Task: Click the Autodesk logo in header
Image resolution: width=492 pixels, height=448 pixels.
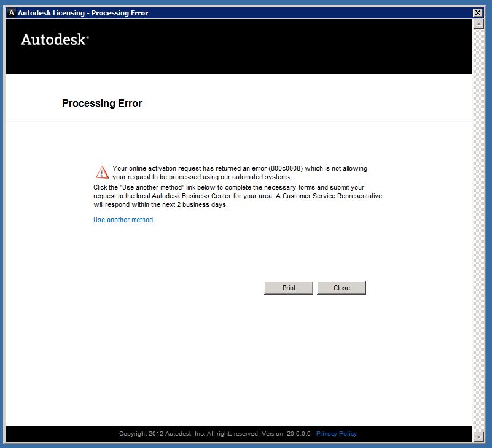Action: point(55,39)
